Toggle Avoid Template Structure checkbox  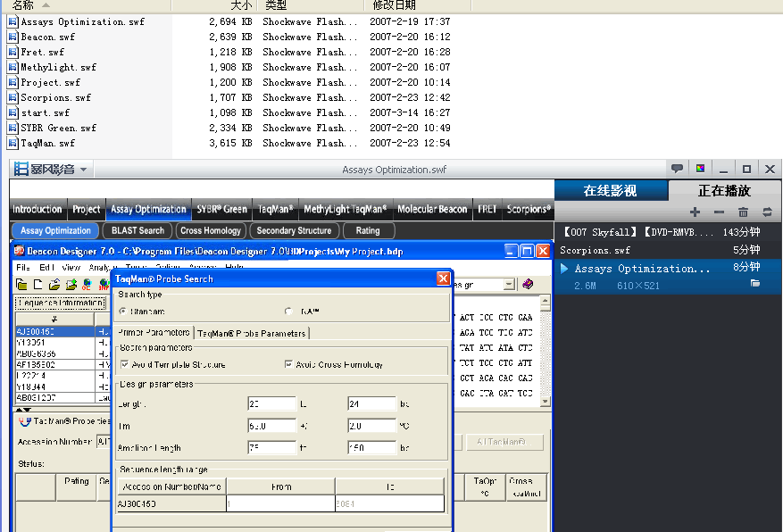(125, 364)
